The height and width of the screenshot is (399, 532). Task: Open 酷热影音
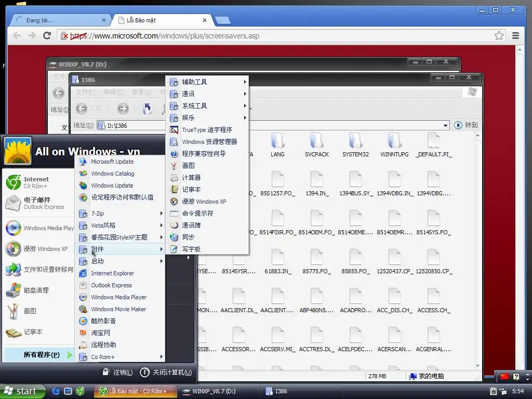point(121,321)
